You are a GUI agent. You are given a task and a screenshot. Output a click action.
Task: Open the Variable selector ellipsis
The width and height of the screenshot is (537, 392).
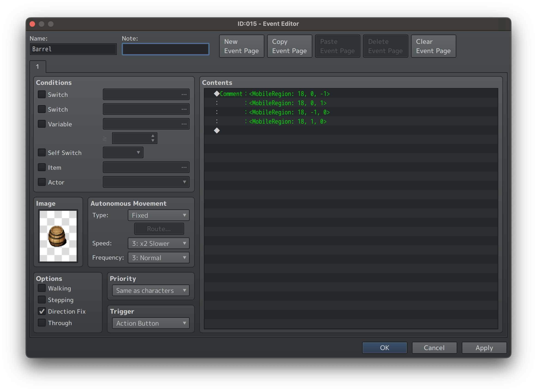(184, 124)
